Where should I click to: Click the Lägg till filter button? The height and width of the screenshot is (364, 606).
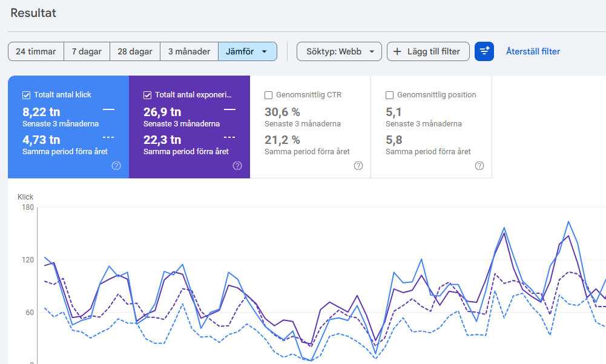tap(428, 51)
